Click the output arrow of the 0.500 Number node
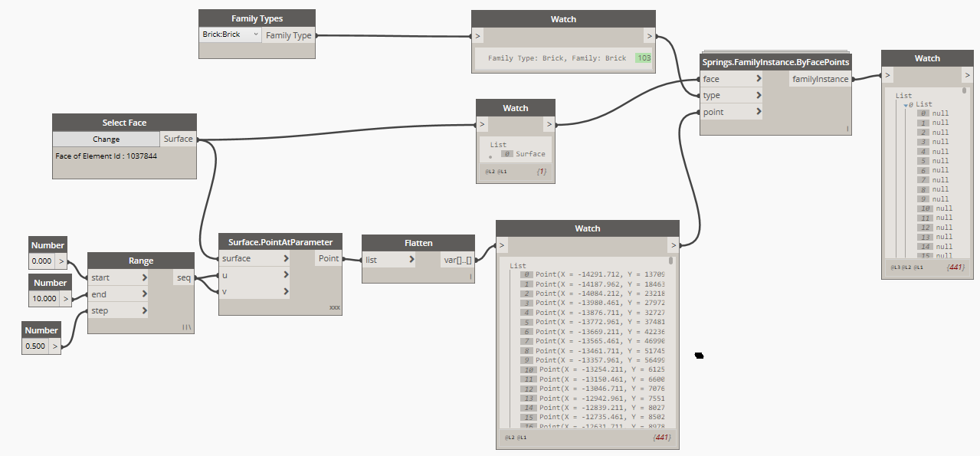This screenshot has width=980, height=456. pyautogui.click(x=54, y=346)
